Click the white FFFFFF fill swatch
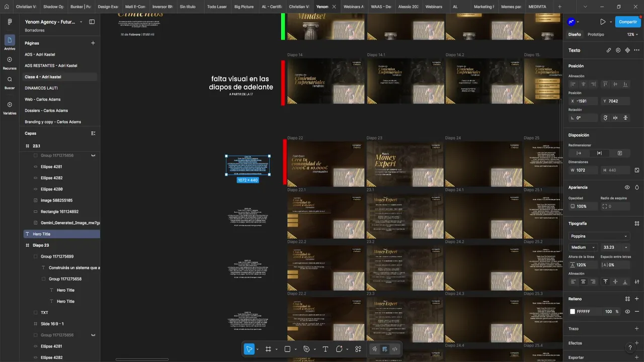The width and height of the screenshot is (644, 362). click(x=573, y=312)
